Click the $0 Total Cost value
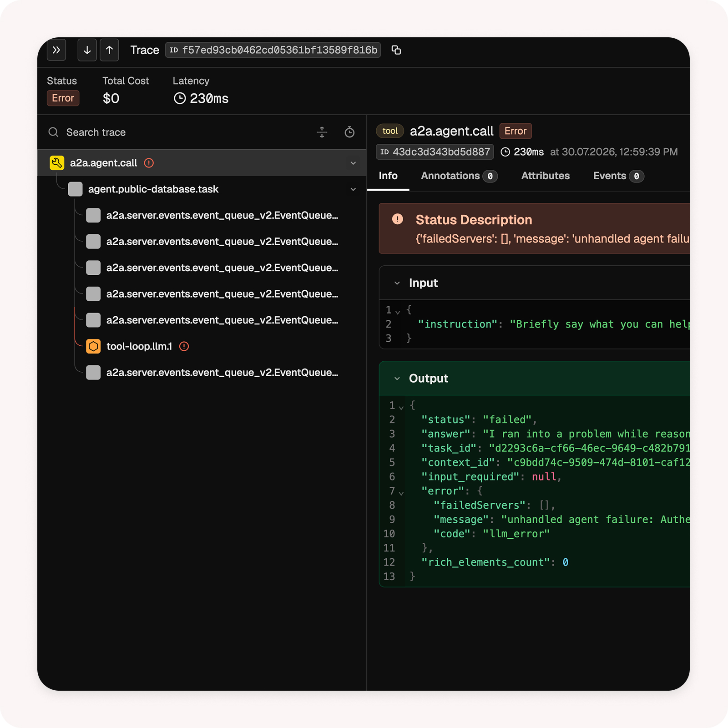 click(111, 98)
